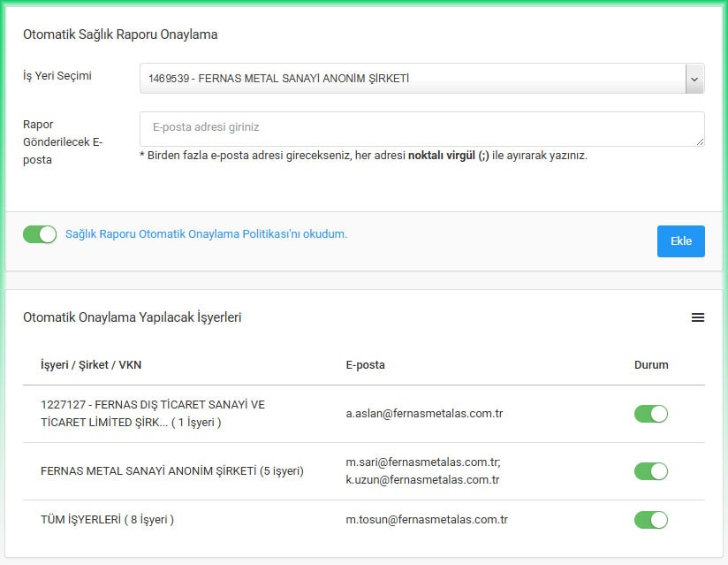728x565 pixels.
Task: Click the dropdown arrow of İş Yeri Seçimi
Action: point(694,79)
